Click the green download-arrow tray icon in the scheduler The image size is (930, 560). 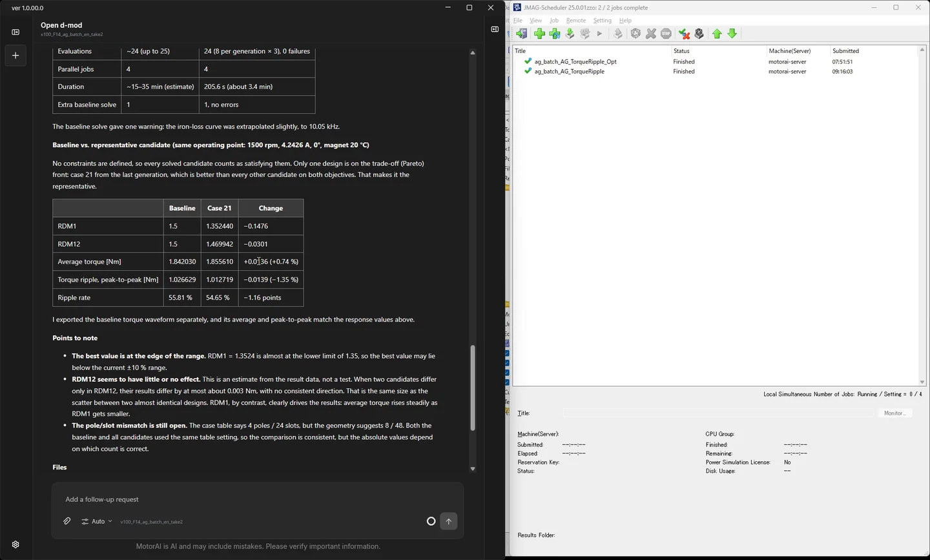[x=570, y=34]
